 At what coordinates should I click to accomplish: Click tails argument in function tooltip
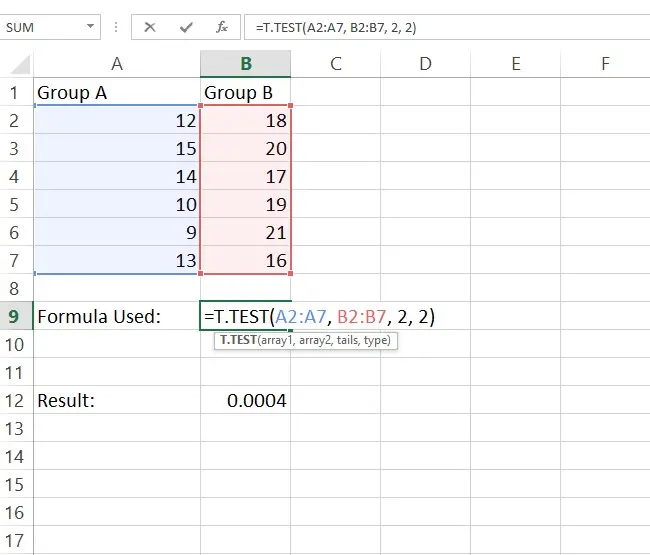click(x=348, y=341)
